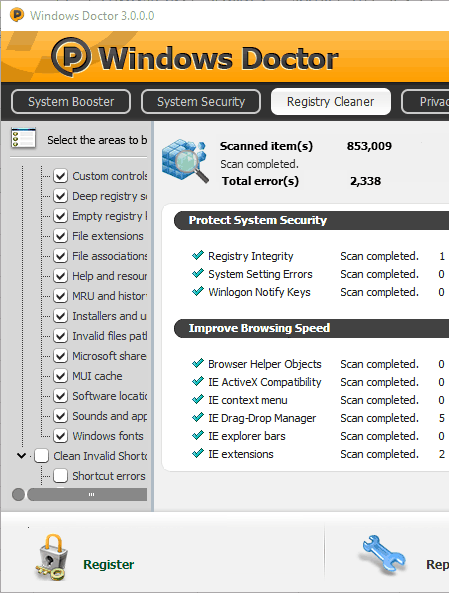Screen dimensions: 449x593
Task: Click the checkmark icon beside IE context menu
Action: 198,400
